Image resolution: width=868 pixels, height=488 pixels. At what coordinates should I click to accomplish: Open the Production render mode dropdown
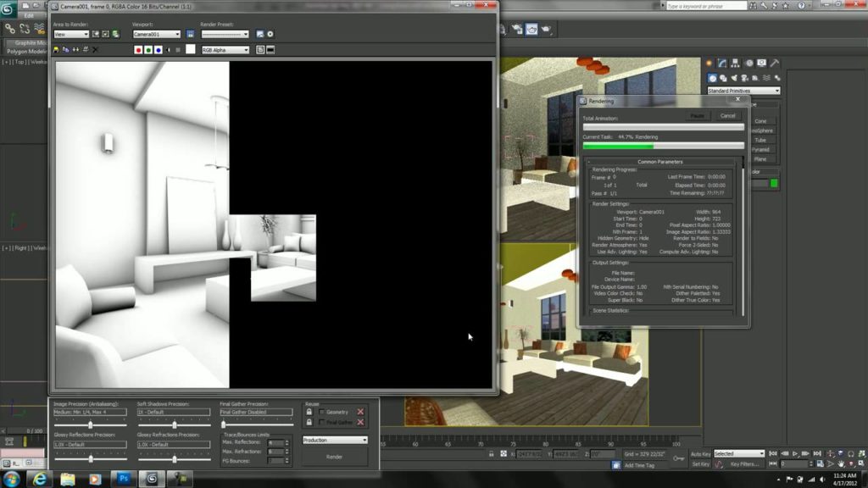[x=336, y=441]
